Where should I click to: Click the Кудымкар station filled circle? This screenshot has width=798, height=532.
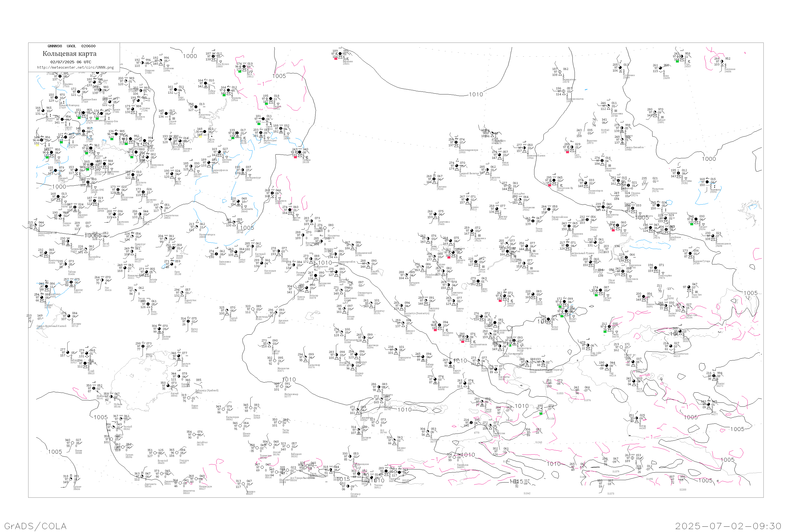click(196, 107)
